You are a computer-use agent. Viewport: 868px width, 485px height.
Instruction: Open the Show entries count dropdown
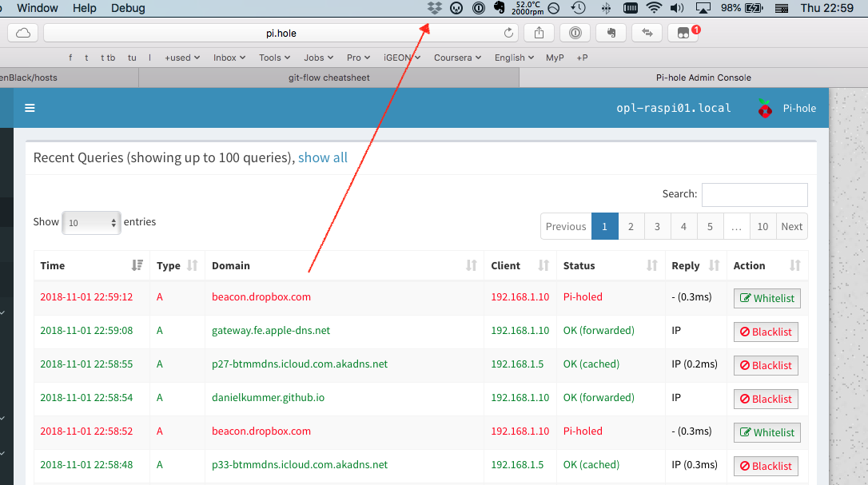91,223
